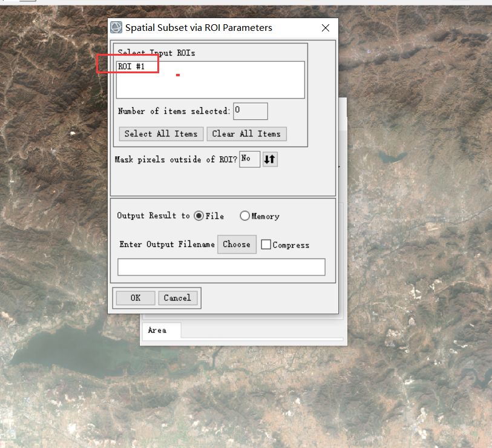Click the Clear All Items button
This screenshot has height=448, width=492.
coord(246,134)
